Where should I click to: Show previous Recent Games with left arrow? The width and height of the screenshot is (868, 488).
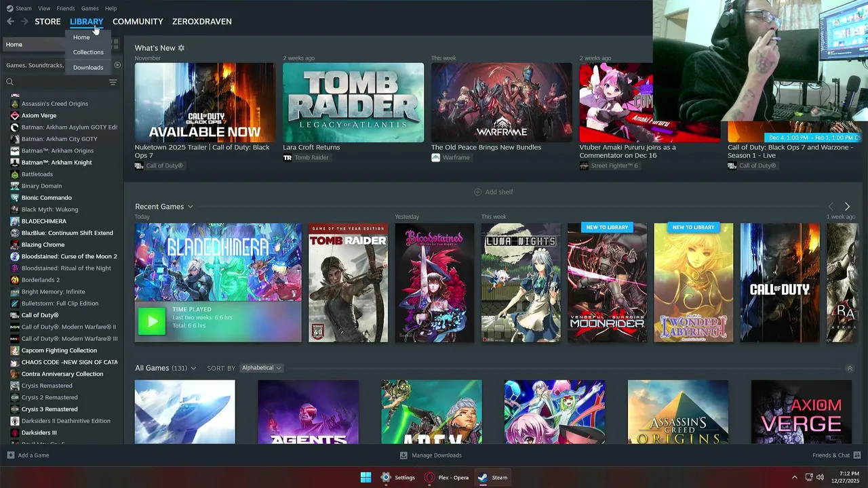point(831,207)
